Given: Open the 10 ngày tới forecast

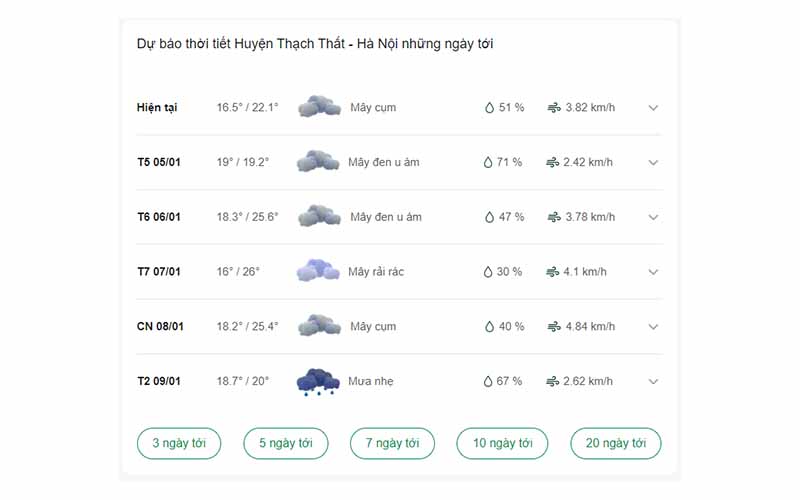Looking at the screenshot, I should coord(503,443).
